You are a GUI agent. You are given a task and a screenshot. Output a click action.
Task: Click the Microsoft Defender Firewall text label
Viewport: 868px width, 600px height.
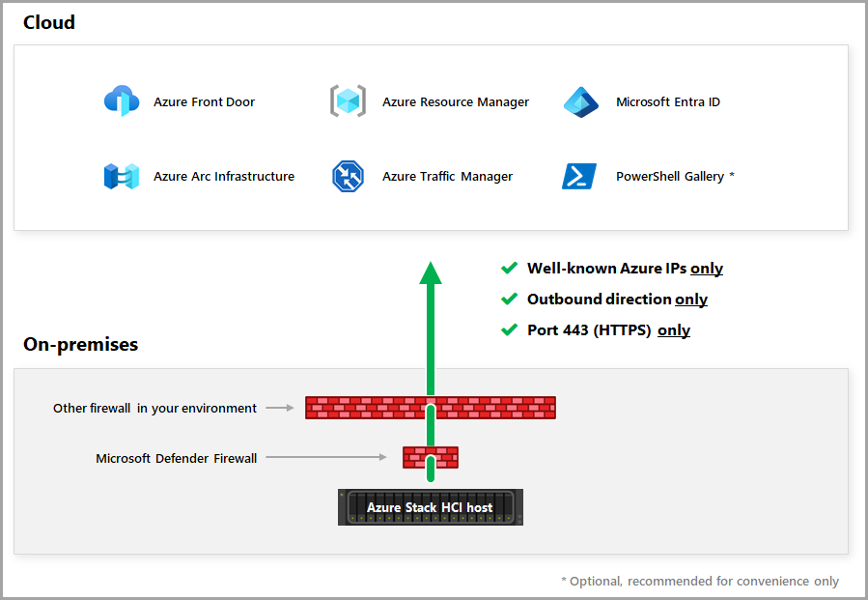(x=176, y=458)
